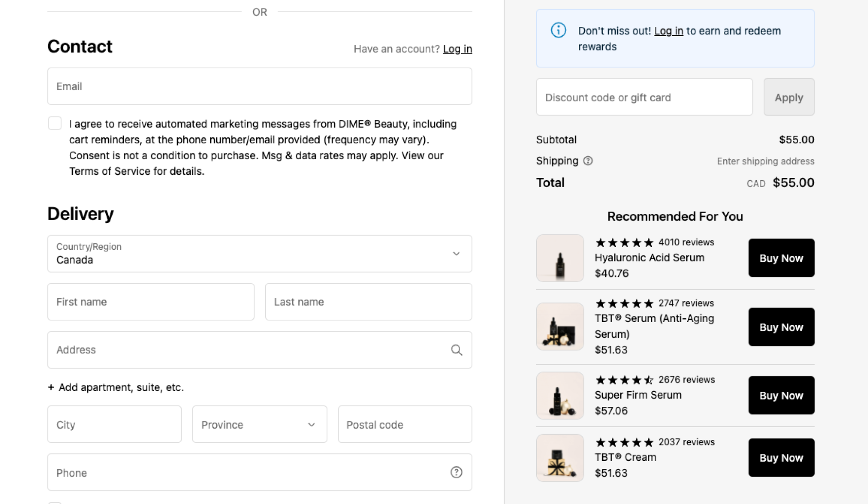
Task: Focus the Discount code or gift card field
Action: click(644, 97)
